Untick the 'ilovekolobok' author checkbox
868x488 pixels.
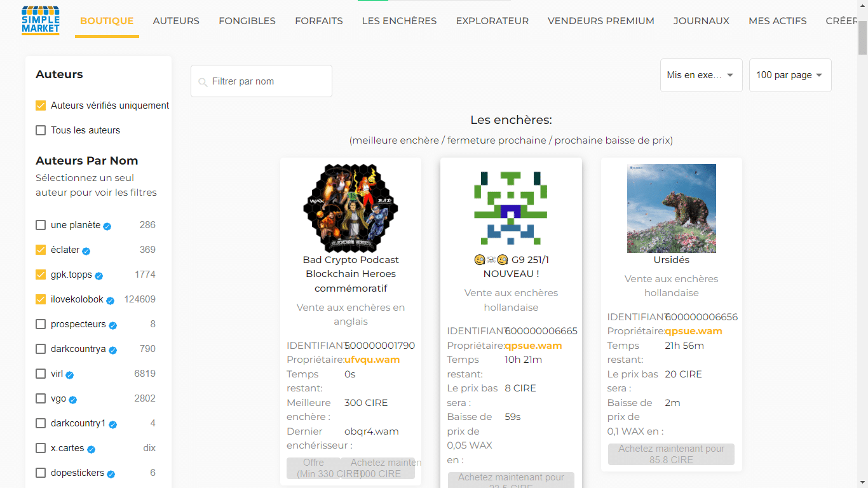[41, 299]
